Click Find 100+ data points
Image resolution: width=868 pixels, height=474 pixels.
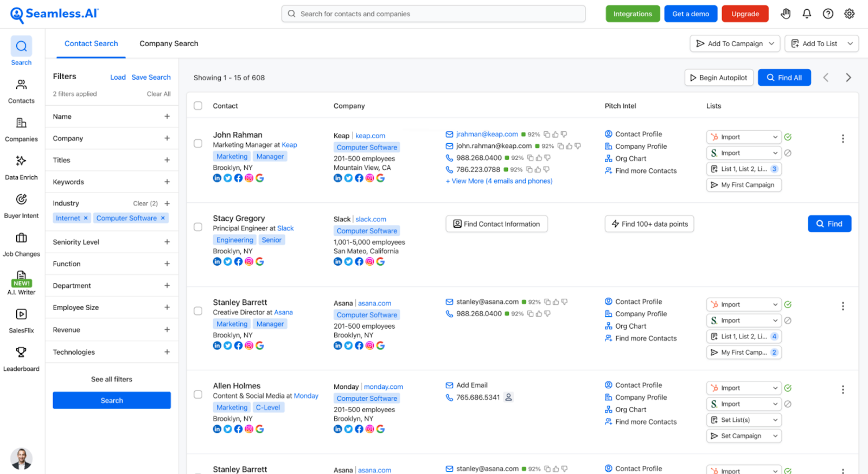point(649,223)
